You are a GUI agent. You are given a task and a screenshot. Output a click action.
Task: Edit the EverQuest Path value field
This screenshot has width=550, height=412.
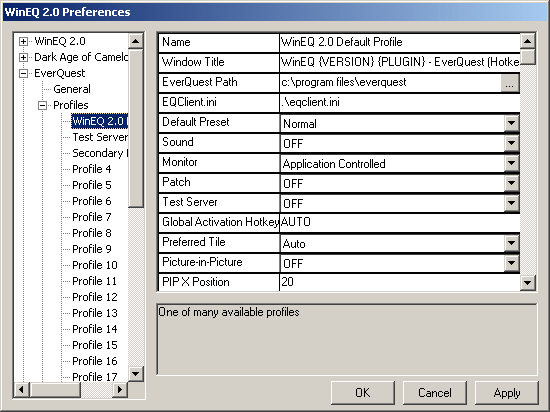coord(390,83)
